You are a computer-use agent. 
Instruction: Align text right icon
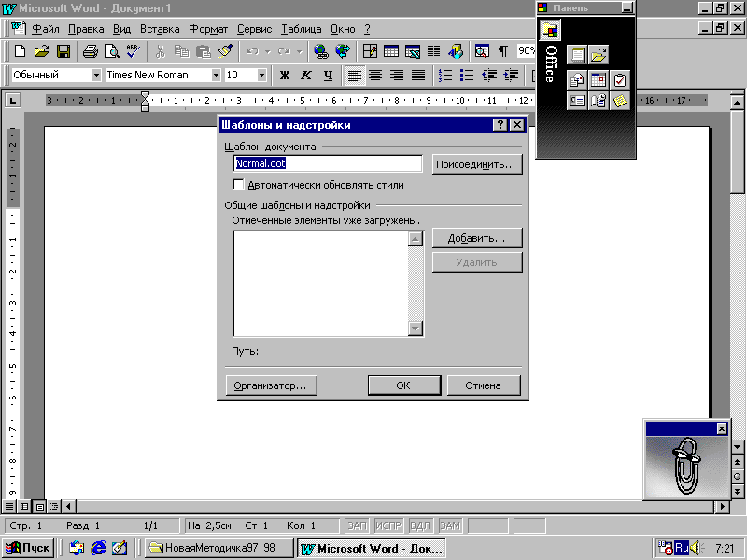tap(397, 76)
